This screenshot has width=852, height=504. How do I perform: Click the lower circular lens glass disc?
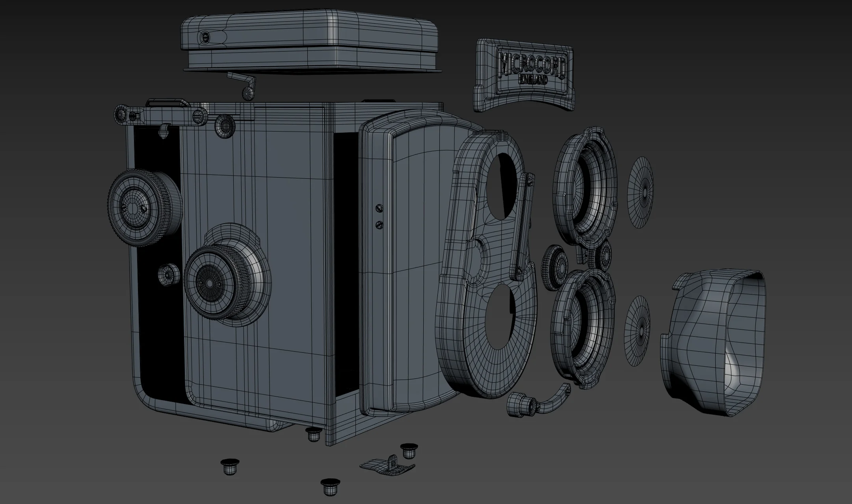[x=637, y=332]
